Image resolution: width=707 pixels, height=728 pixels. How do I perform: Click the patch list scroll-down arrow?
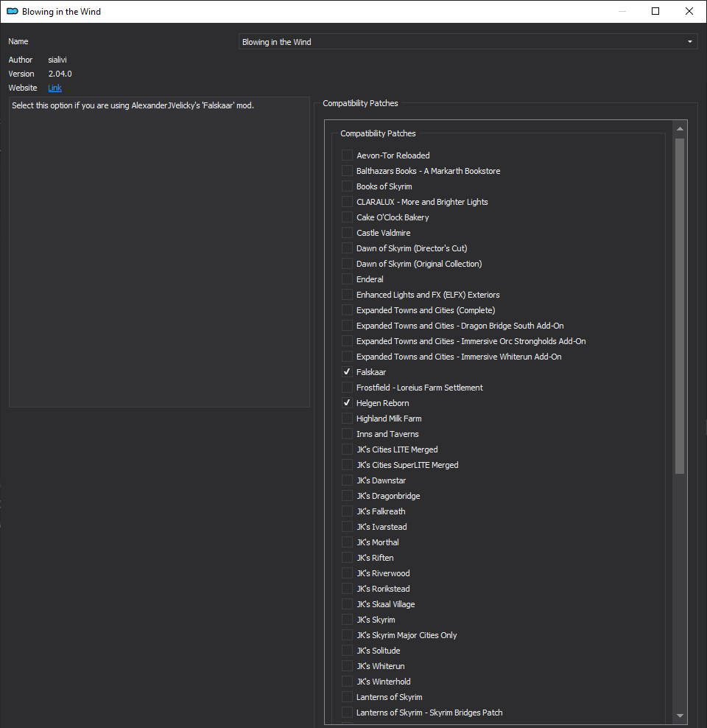(680, 715)
